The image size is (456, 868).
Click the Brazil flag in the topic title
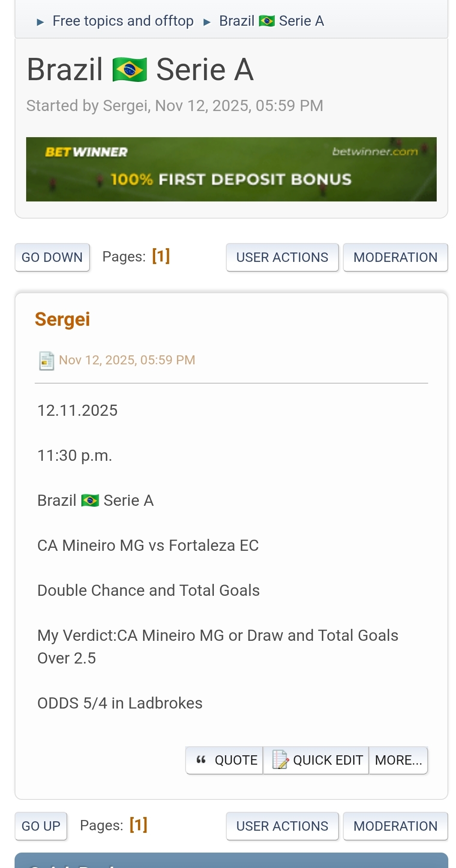click(x=129, y=70)
